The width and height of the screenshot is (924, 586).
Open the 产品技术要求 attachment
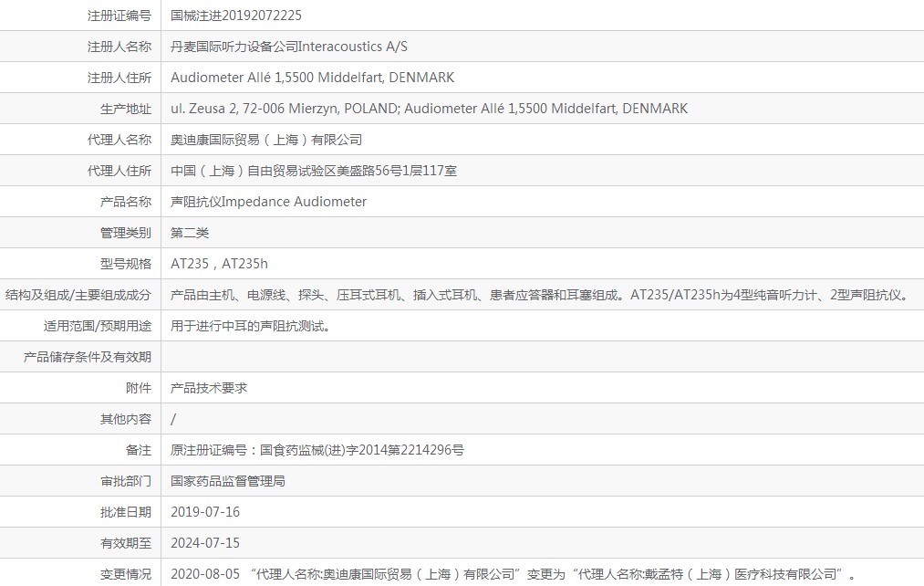(209, 388)
